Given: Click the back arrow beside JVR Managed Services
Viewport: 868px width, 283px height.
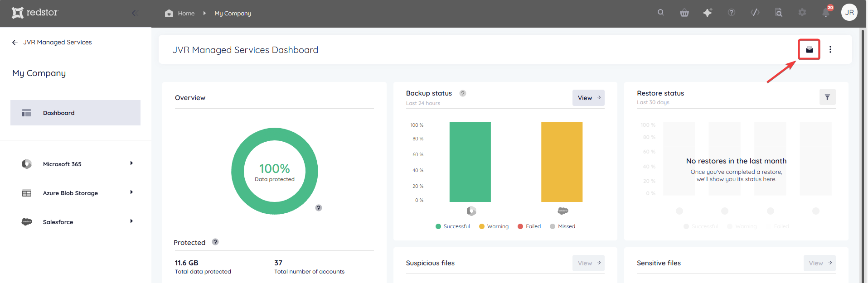Looking at the screenshot, I should 15,42.
